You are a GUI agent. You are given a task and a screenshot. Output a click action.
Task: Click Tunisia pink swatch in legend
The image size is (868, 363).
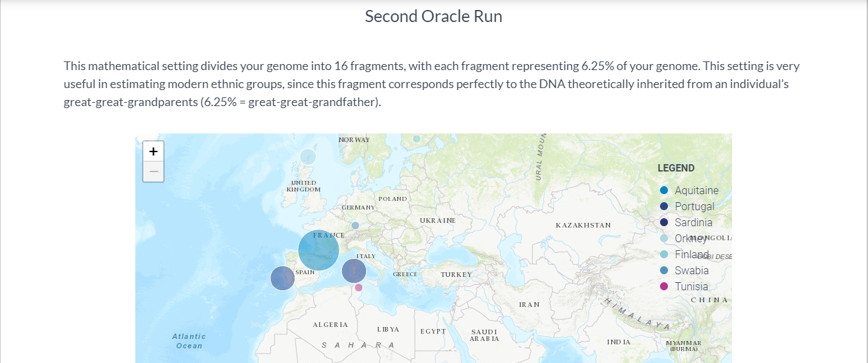663,286
